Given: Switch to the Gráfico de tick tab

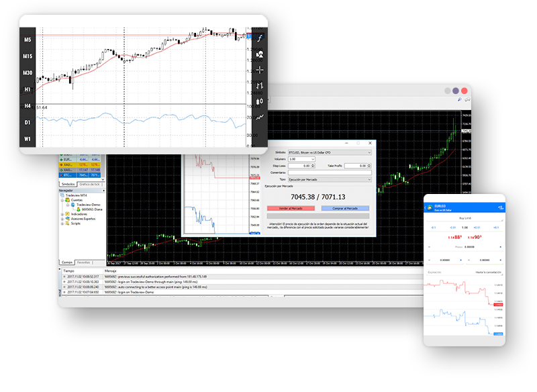Looking at the screenshot, I should coord(90,184).
